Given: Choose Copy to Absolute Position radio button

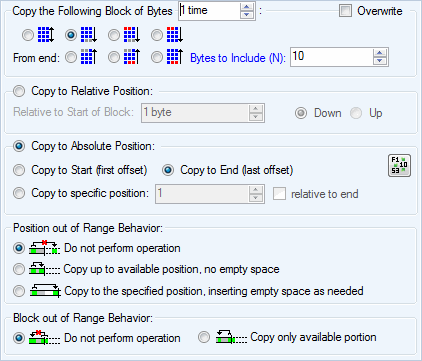Looking at the screenshot, I should point(19,146).
